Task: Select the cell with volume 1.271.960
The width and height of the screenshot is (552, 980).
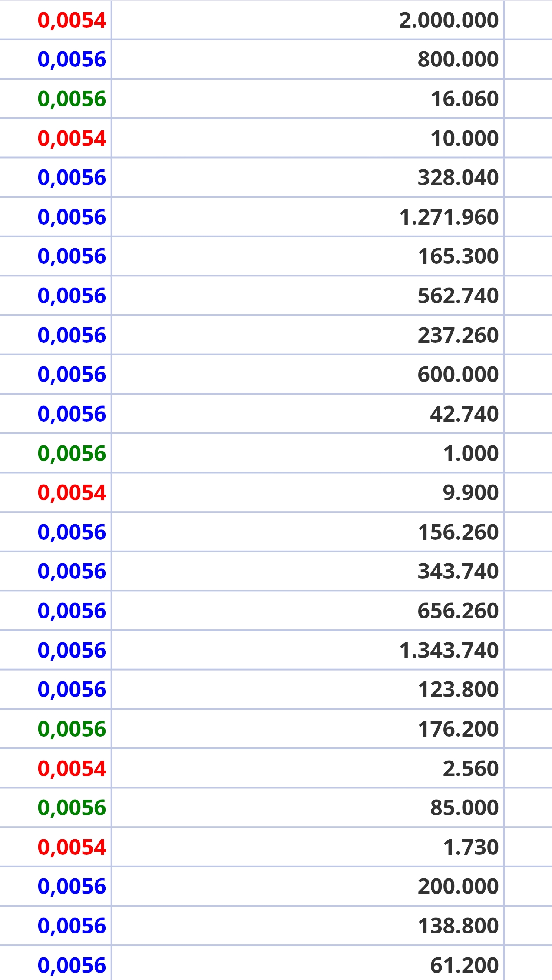Action: (448, 217)
